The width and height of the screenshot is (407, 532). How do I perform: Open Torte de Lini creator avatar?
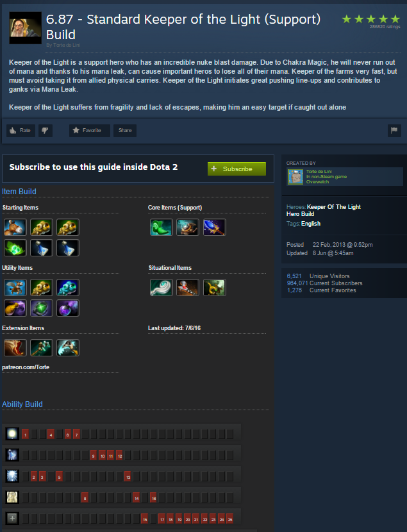pyautogui.click(x=295, y=176)
